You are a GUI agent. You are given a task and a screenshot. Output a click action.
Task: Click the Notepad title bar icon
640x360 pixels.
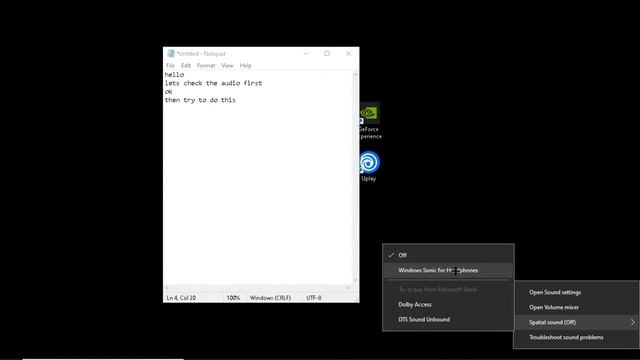[171, 53]
